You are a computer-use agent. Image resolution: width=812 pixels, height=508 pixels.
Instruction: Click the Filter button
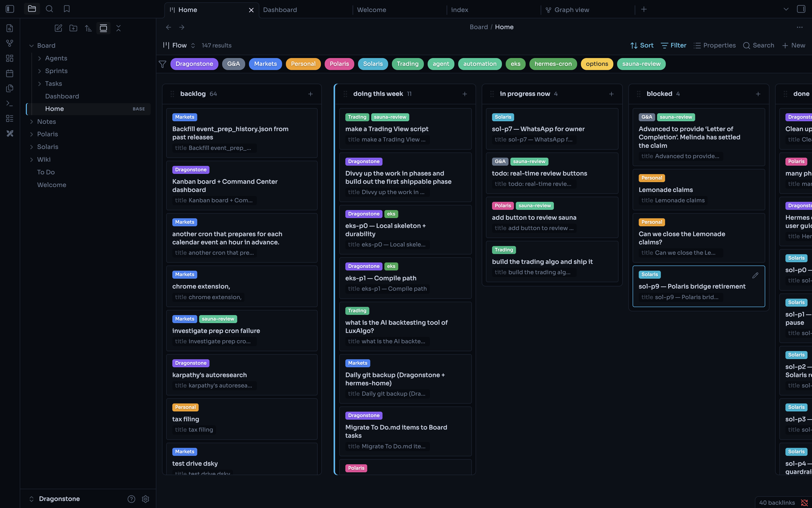674,45
